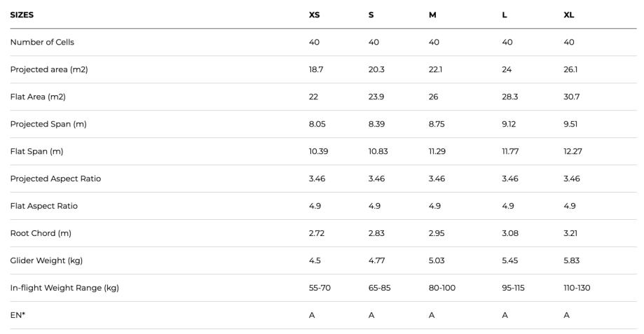This screenshot has width=644, height=334.
Task: Click the Projected area (m2) label
Action: pos(49,69)
